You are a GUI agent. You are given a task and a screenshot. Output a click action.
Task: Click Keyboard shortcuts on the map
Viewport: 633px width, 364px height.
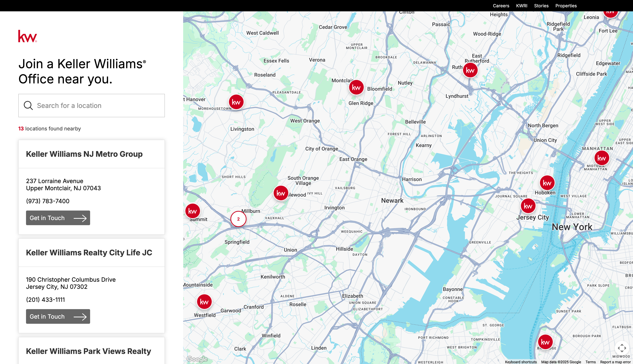pos(521,362)
